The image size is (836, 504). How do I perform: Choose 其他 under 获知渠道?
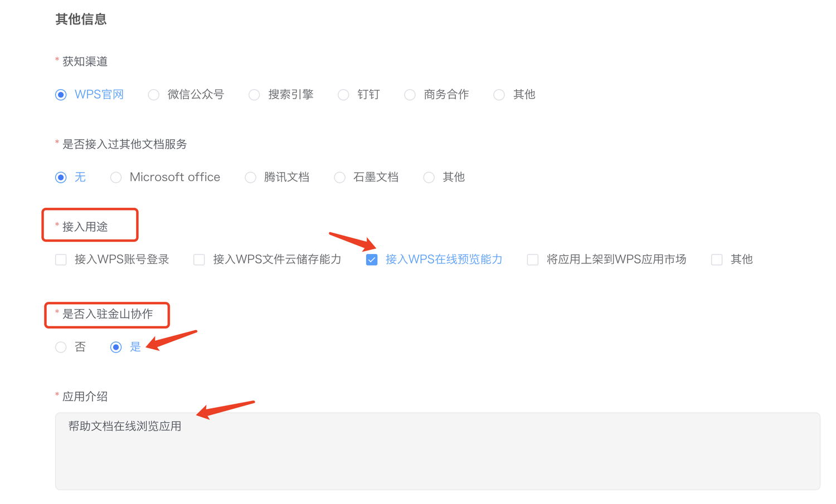499,95
